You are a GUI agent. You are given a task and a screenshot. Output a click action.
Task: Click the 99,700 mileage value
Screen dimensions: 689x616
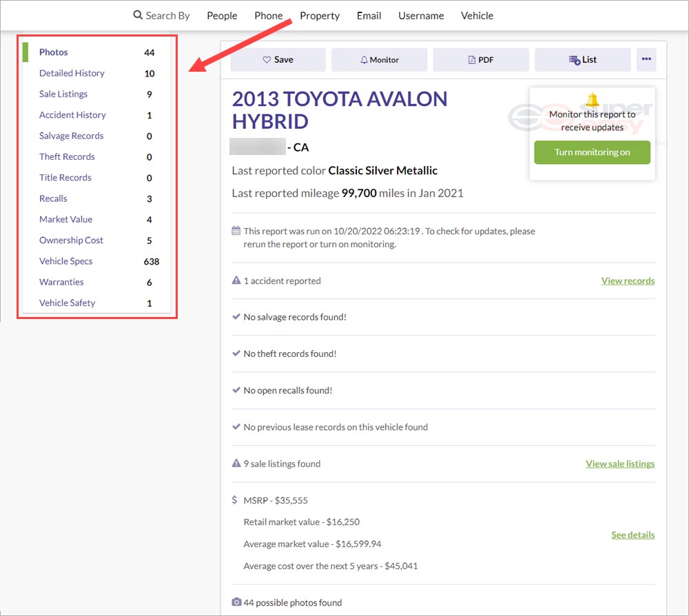point(359,194)
